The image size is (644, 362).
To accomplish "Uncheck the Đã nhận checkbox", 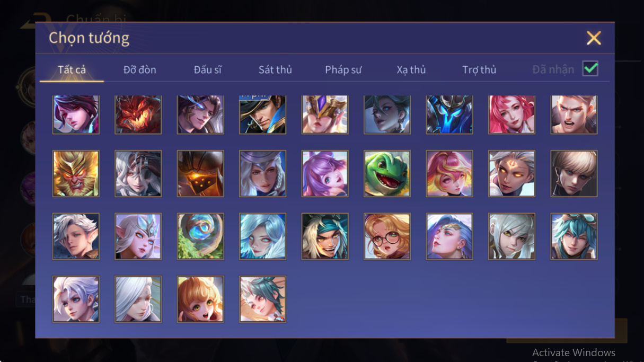I will pyautogui.click(x=590, y=69).
